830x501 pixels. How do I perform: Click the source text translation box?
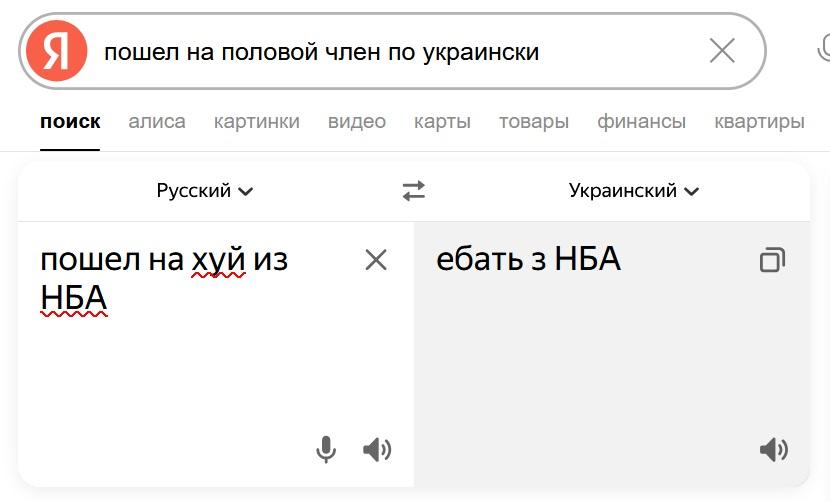200,360
